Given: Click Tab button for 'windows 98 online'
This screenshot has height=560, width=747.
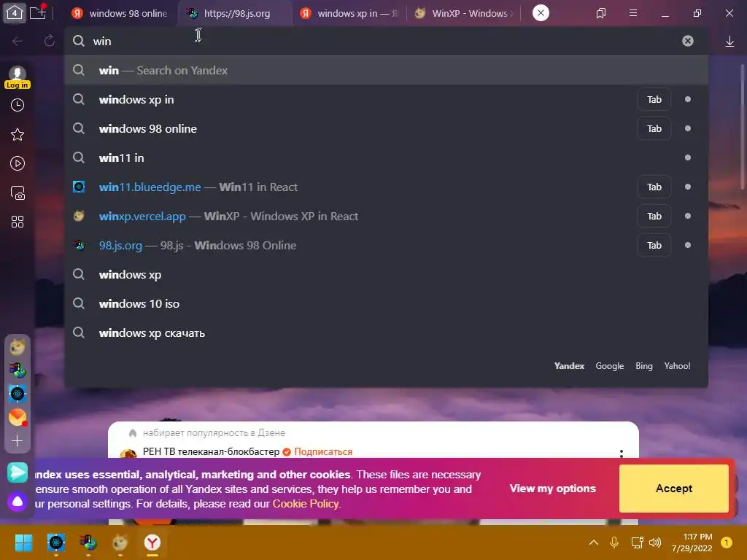Looking at the screenshot, I should pyautogui.click(x=654, y=128).
